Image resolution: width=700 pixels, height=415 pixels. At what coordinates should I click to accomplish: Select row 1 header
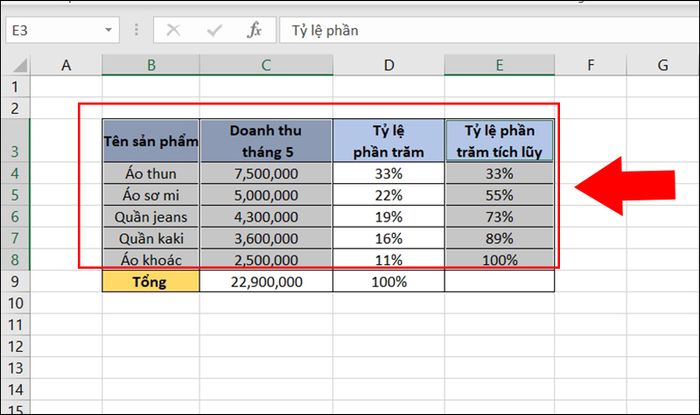click(x=15, y=87)
